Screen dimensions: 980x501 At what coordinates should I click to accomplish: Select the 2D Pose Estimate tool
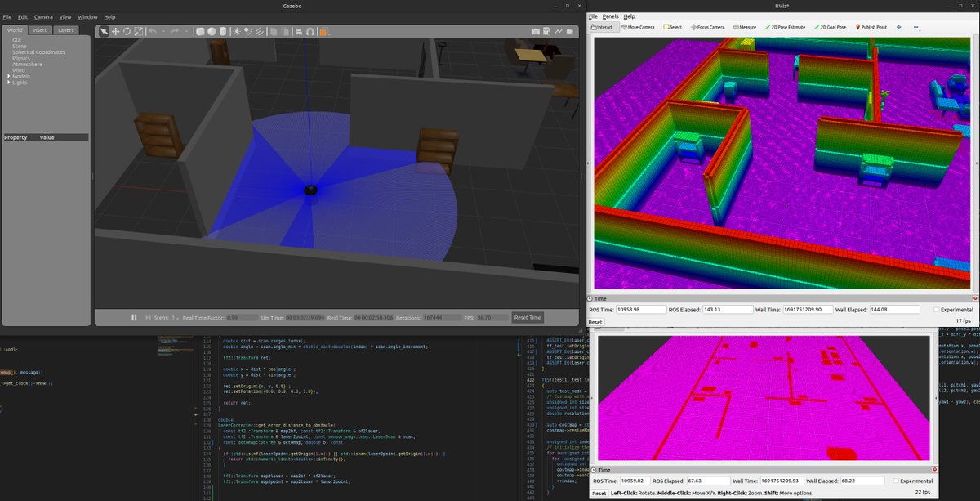tap(786, 27)
